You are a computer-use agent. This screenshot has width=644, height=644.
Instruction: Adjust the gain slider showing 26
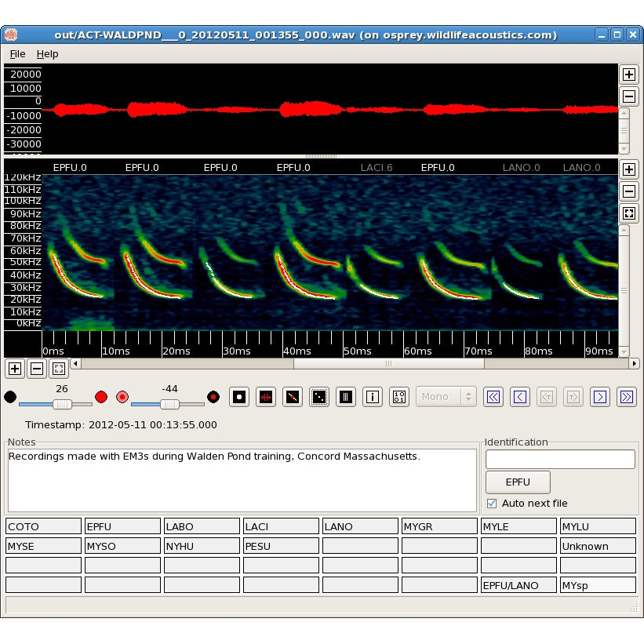61,405
